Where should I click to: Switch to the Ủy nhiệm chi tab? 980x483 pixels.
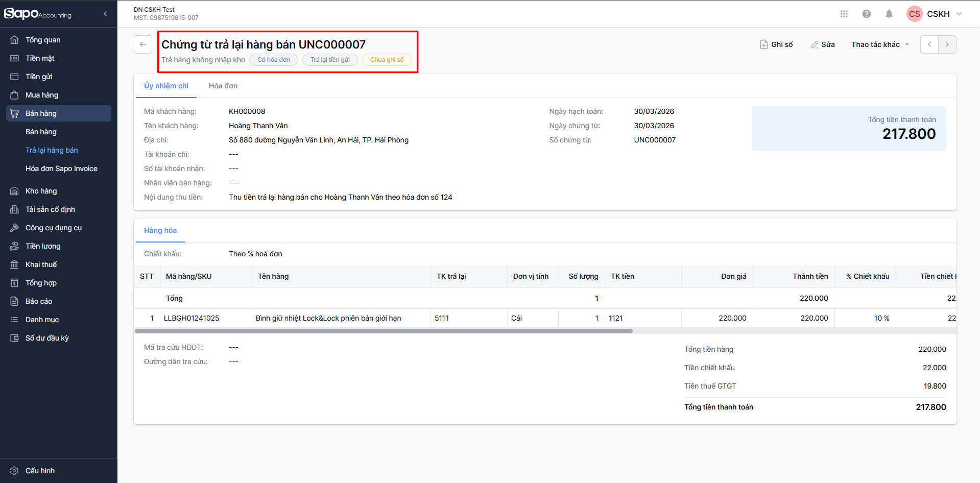[166, 86]
